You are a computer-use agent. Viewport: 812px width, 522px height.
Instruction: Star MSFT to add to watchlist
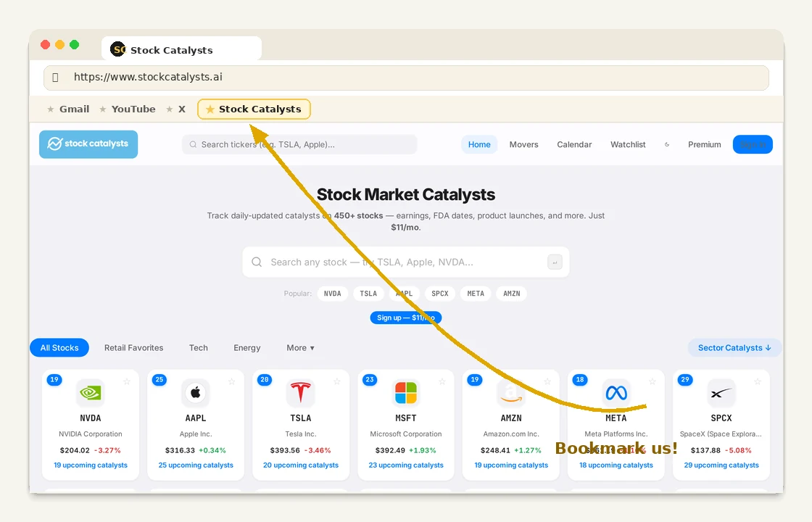[x=442, y=381]
